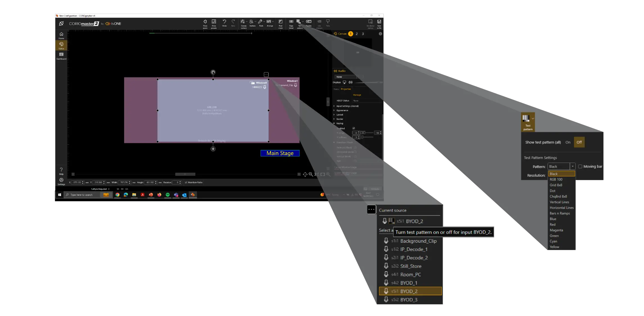644x316 pixels.
Task: Open the Arrange dropdown arrow
Action: click(x=273, y=22)
